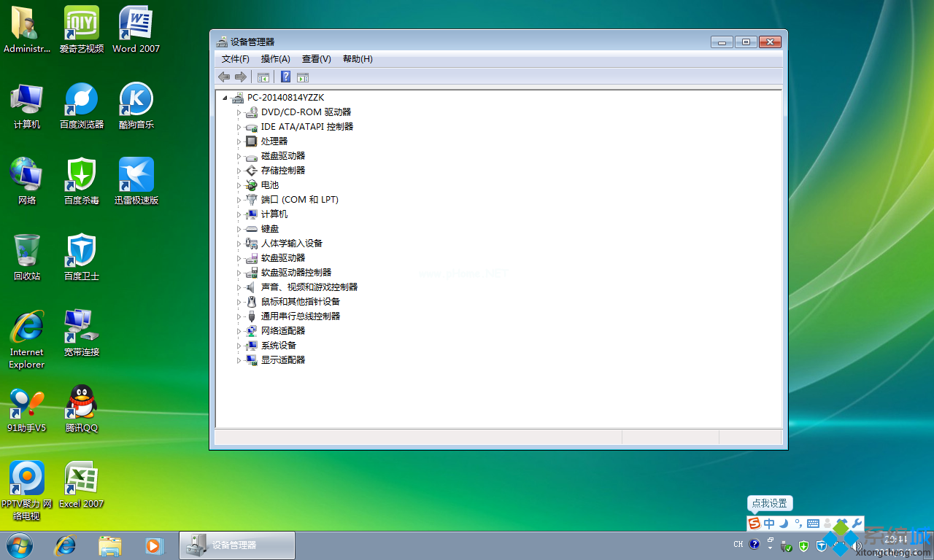Click the Windows Media Player taskbar icon
934x560 pixels.
pos(154,545)
